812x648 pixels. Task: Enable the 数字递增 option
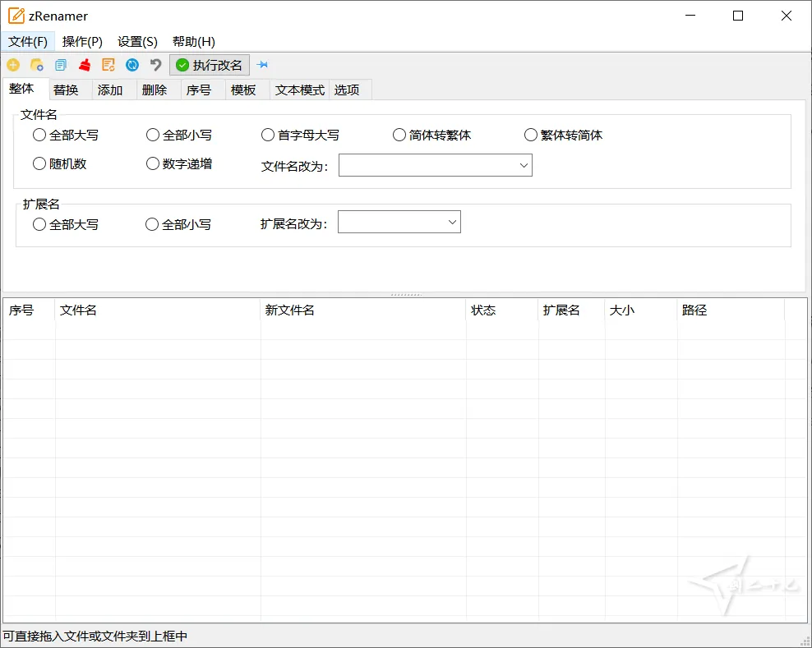(152, 163)
